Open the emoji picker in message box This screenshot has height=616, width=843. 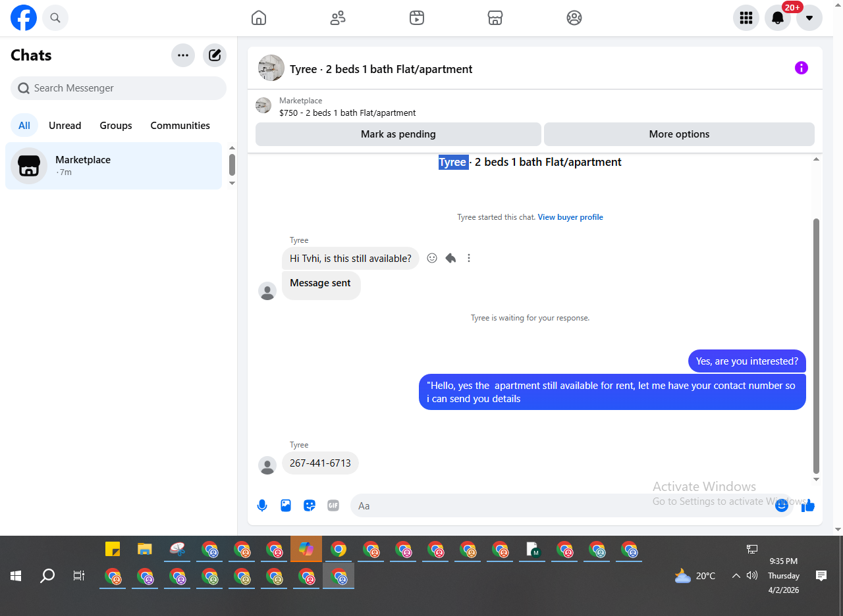782,505
